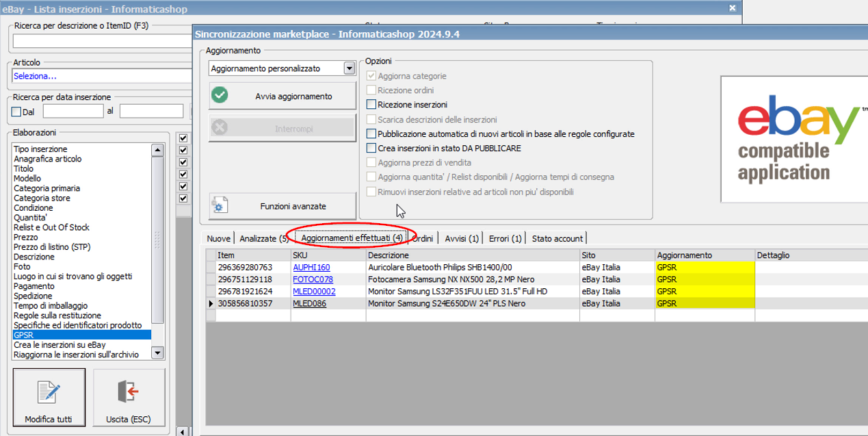This screenshot has height=436, width=868.
Task: Click the greyed Interrompi button
Action: [x=282, y=128]
